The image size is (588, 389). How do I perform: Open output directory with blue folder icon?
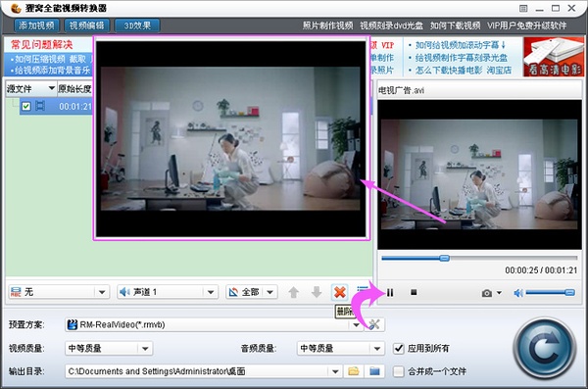coord(374,371)
